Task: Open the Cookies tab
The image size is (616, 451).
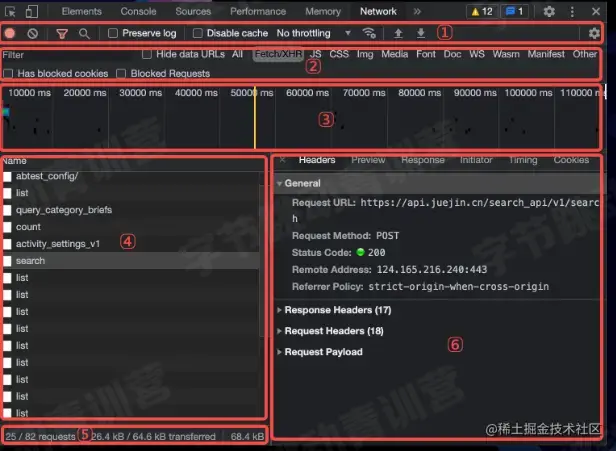Action: click(571, 160)
